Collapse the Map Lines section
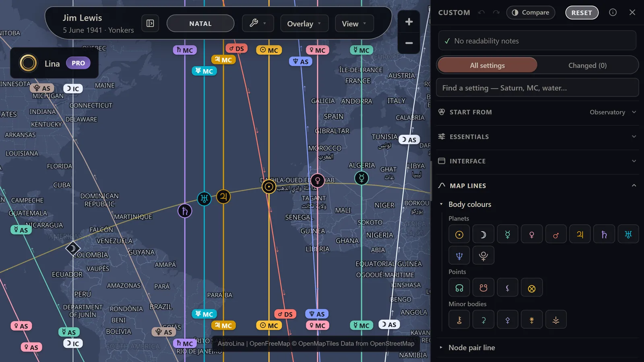 point(537,186)
